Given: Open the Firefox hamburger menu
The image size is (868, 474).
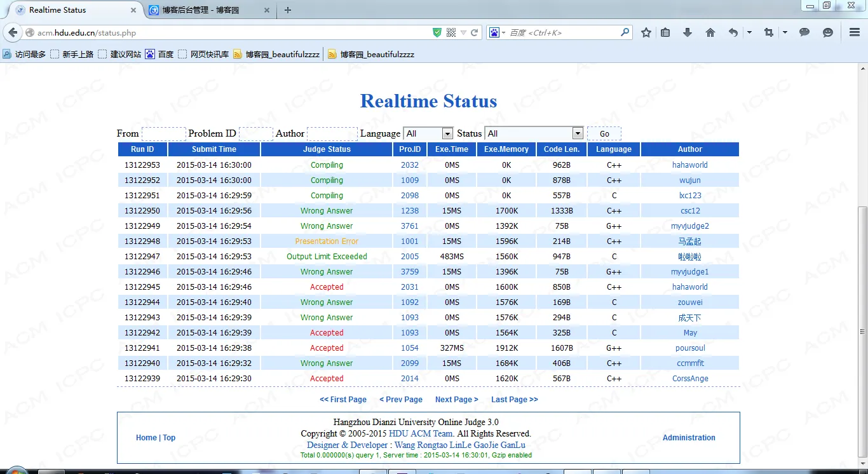Looking at the screenshot, I should (x=855, y=32).
